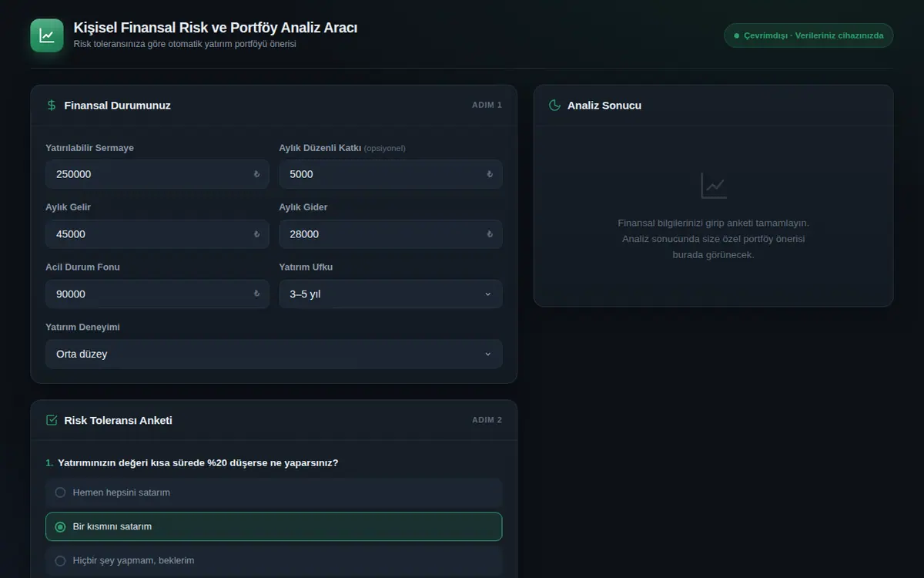Focus the Acil Durum Fonu input with 90000

[x=157, y=294]
